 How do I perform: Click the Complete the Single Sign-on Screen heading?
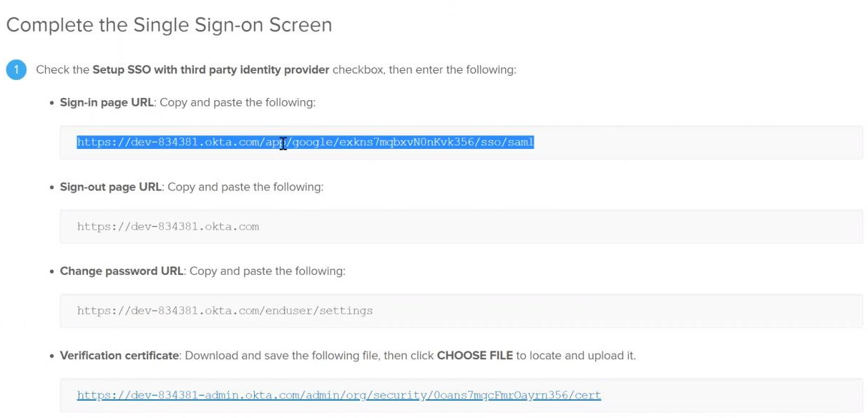(x=169, y=25)
